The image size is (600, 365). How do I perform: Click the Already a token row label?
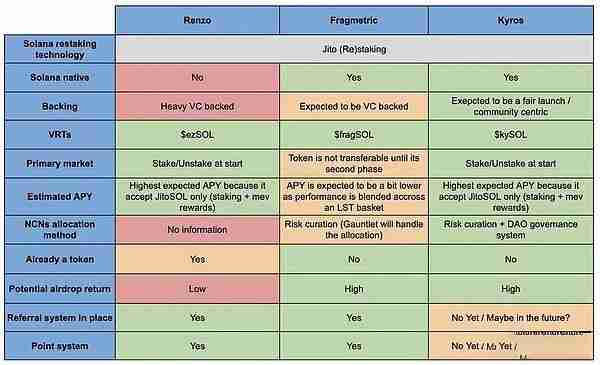click(60, 259)
